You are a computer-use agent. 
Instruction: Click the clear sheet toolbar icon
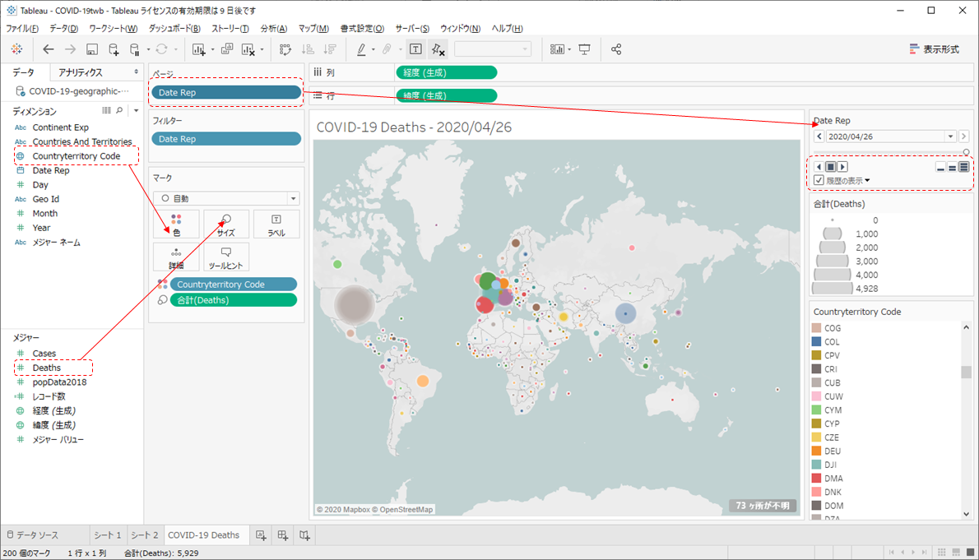coord(248,49)
